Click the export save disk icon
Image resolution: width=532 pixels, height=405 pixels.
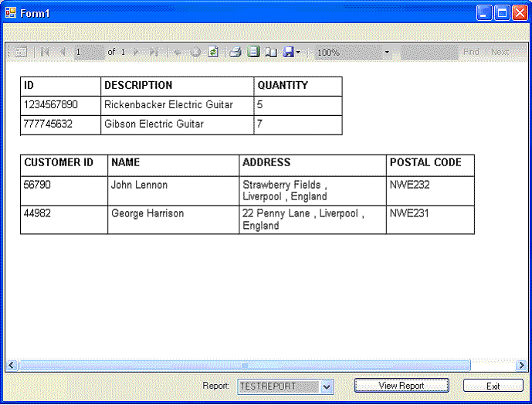pos(288,52)
